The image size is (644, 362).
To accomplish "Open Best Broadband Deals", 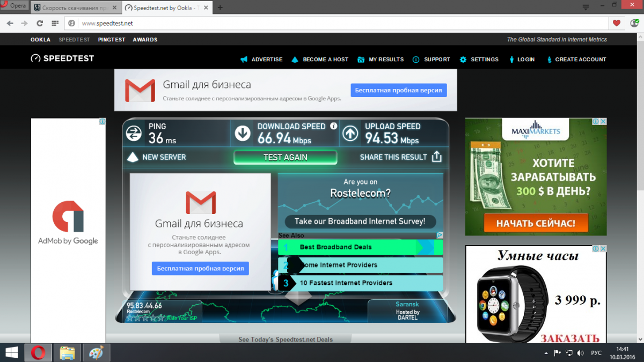I will [x=361, y=247].
